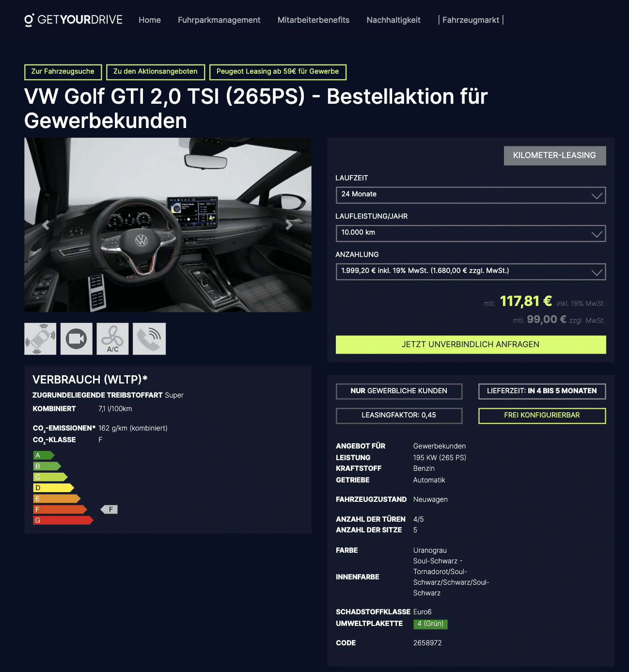Click the Laufleistung/Jahr label
629x672 pixels.
point(372,216)
